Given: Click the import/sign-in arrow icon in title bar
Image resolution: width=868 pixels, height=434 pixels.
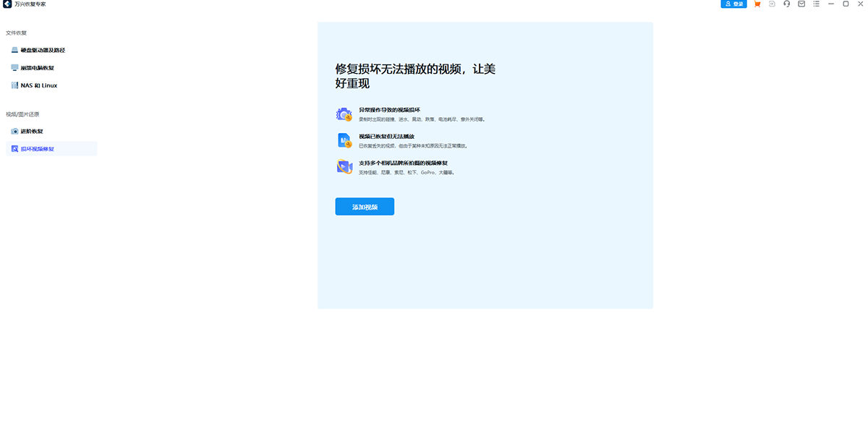Looking at the screenshot, I should (772, 4).
